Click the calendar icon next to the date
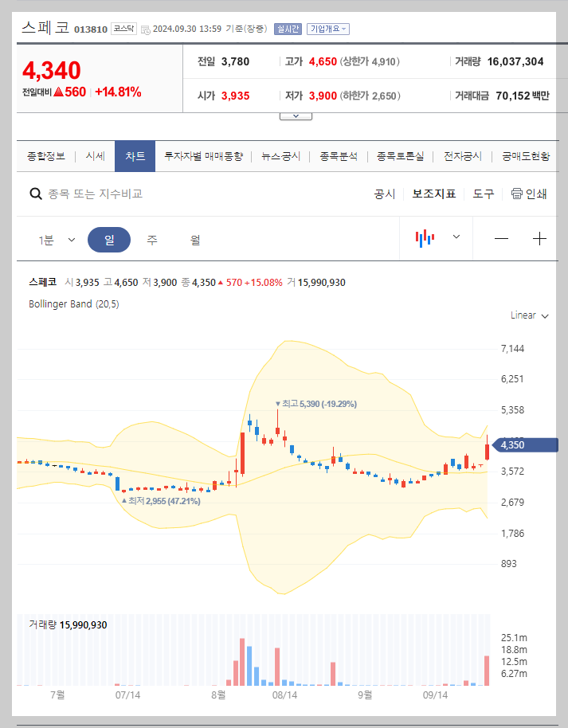568x728 pixels. pyautogui.click(x=147, y=27)
